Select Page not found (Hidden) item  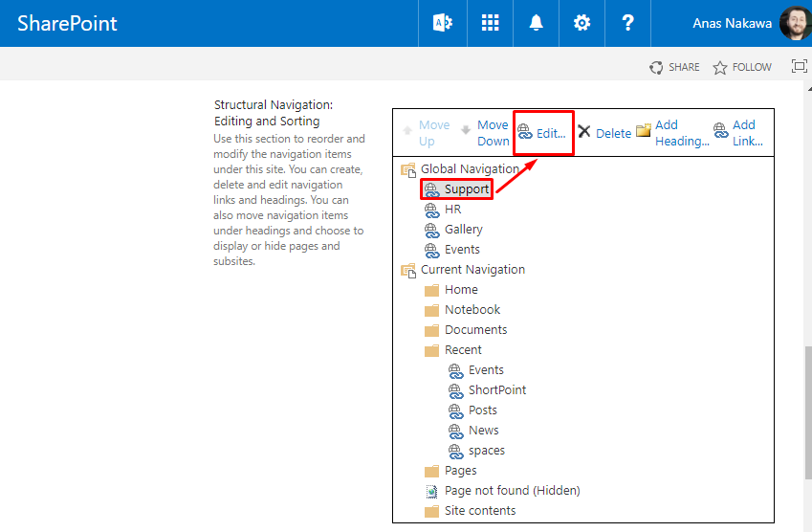512,491
